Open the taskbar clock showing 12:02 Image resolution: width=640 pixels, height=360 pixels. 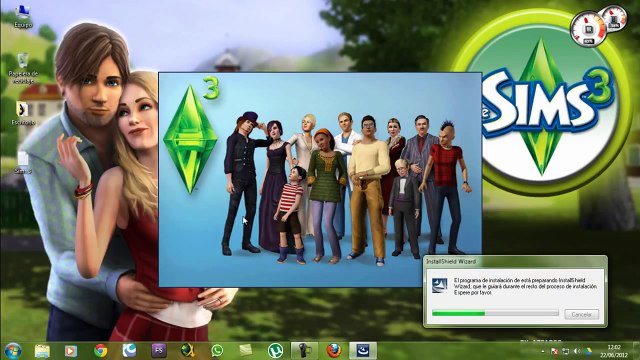pyautogui.click(x=614, y=351)
